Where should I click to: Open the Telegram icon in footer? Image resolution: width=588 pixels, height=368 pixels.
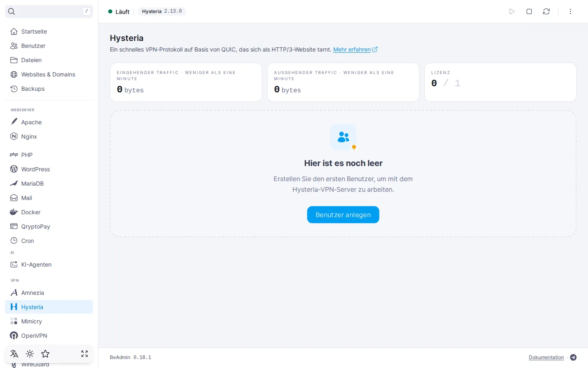(573, 357)
